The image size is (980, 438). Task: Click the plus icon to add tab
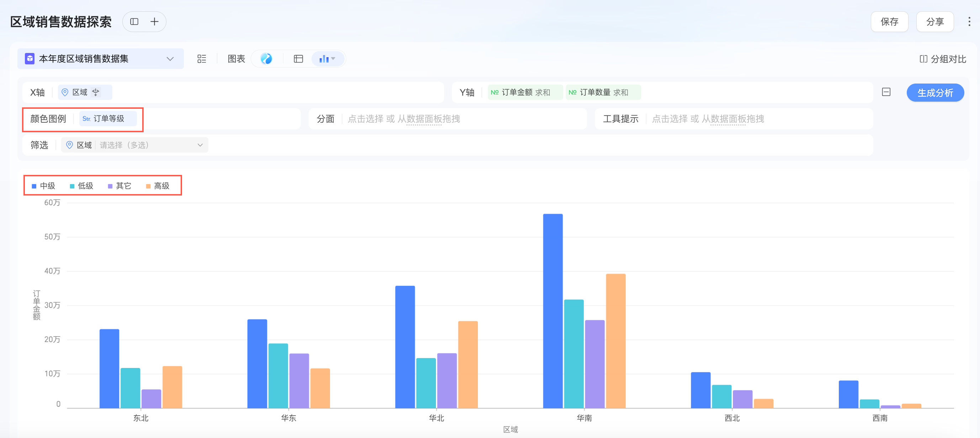(154, 22)
